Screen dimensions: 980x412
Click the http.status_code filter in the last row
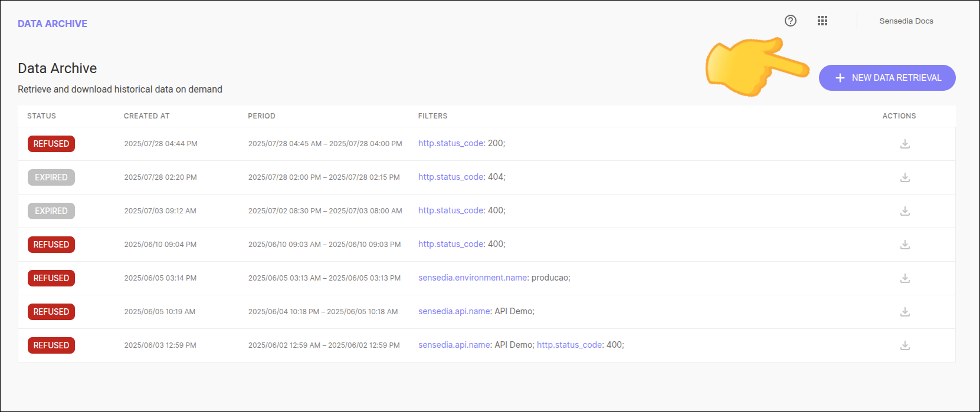pyautogui.click(x=569, y=345)
